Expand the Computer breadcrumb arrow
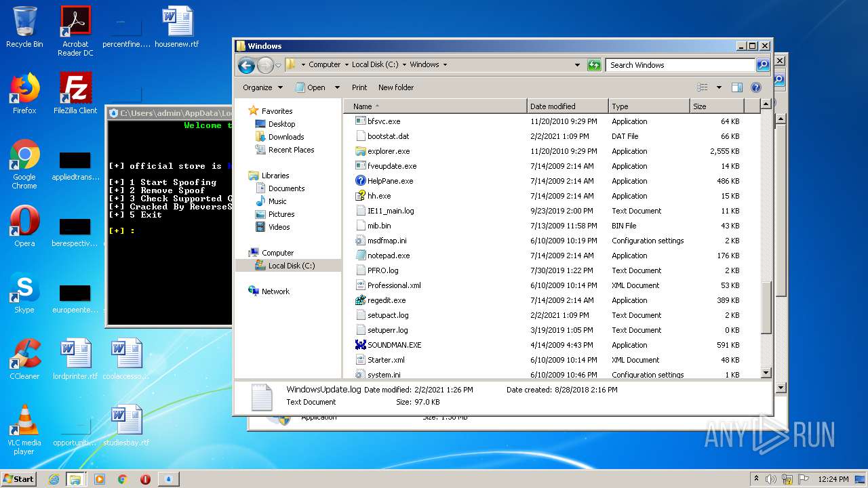868x488 pixels. (346, 65)
